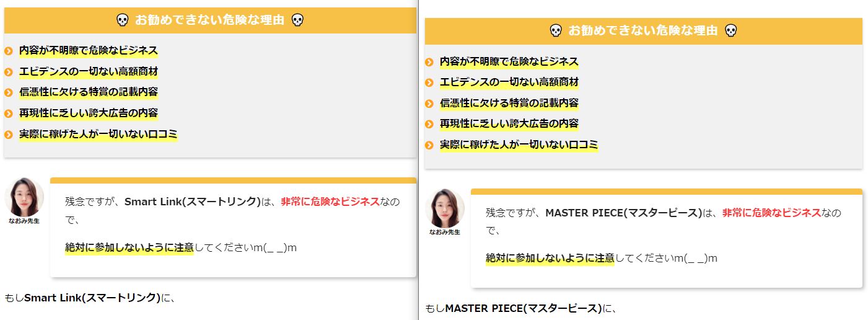Click skull icon after heading on MASTER PIECE page
Image resolution: width=868 pixels, height=320 pixels.
coord(731,30)
